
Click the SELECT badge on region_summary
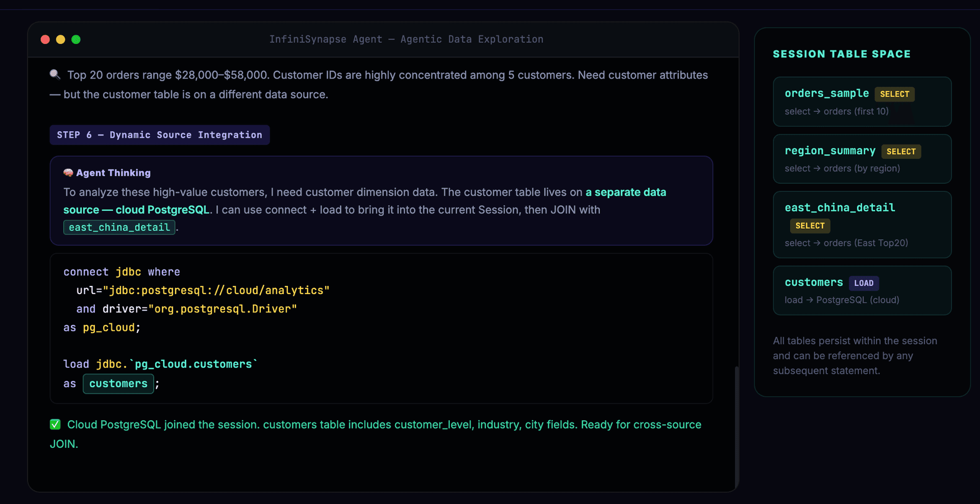[x=901, y=151]
